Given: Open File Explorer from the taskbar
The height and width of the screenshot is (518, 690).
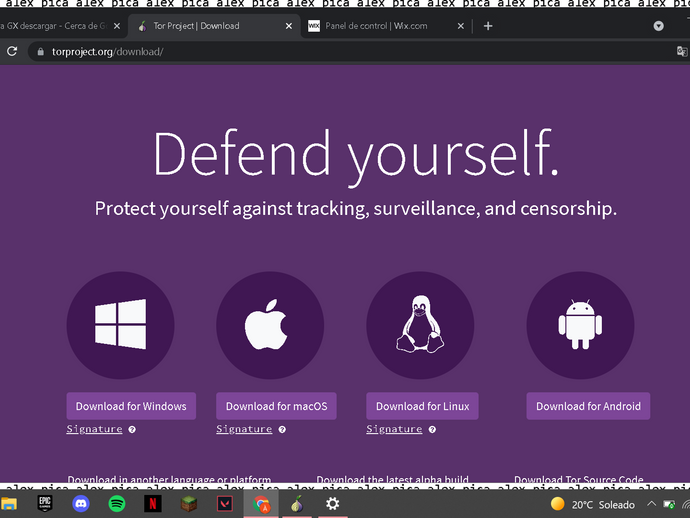Looking at the screenshot, I should point(9,504).
